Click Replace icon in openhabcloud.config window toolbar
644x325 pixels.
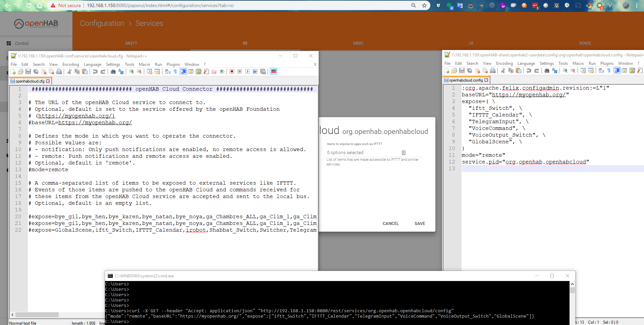point(555,71)
